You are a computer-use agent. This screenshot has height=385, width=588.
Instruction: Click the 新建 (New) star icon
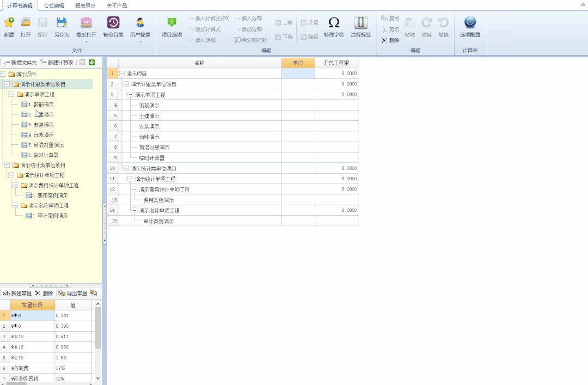coord(9,23)
